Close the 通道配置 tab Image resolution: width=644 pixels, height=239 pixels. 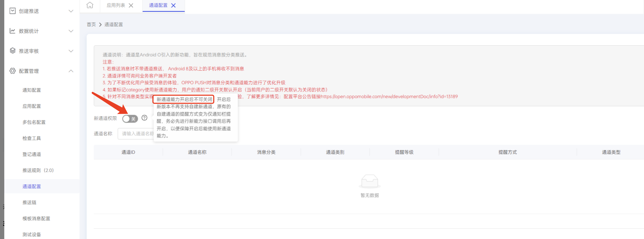pos(173,5)
